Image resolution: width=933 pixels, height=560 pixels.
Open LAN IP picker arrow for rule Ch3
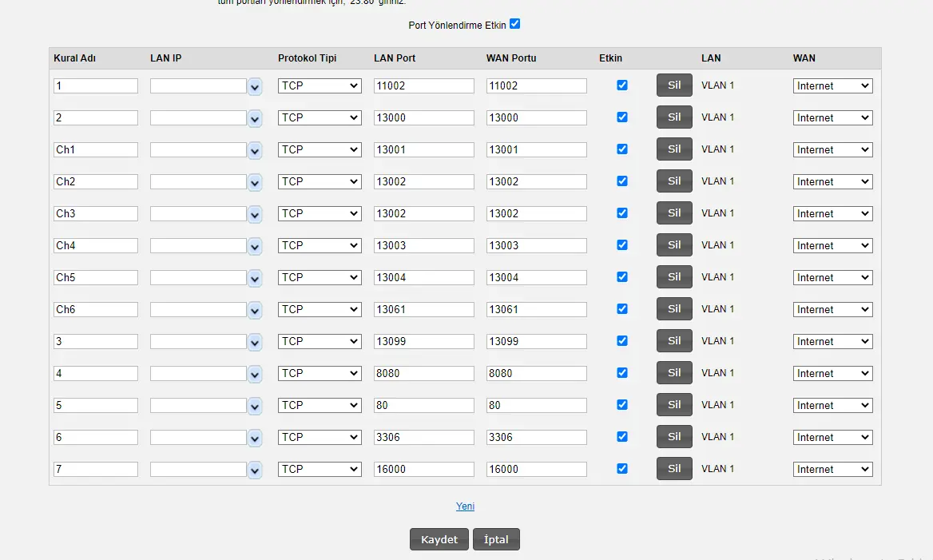point(255,214)
